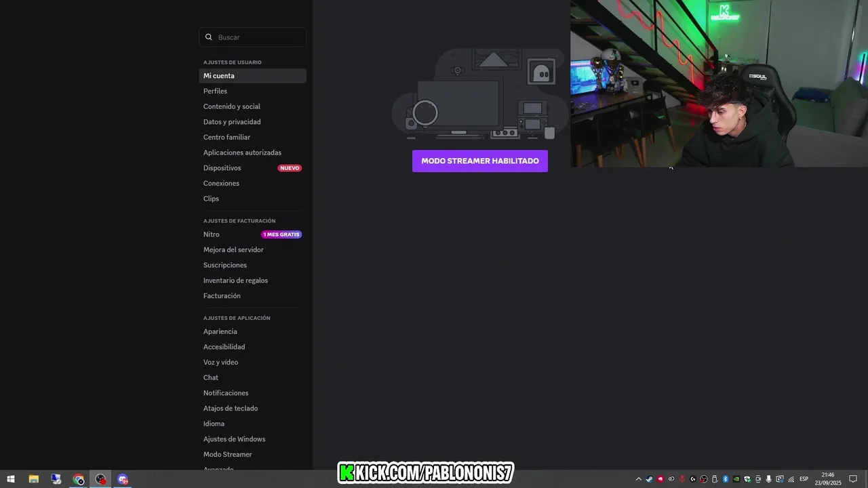The width and height of the screenshot is (868, 488).
Task: Click the Buscar search field in settings
Action: (x=252, y=37)
